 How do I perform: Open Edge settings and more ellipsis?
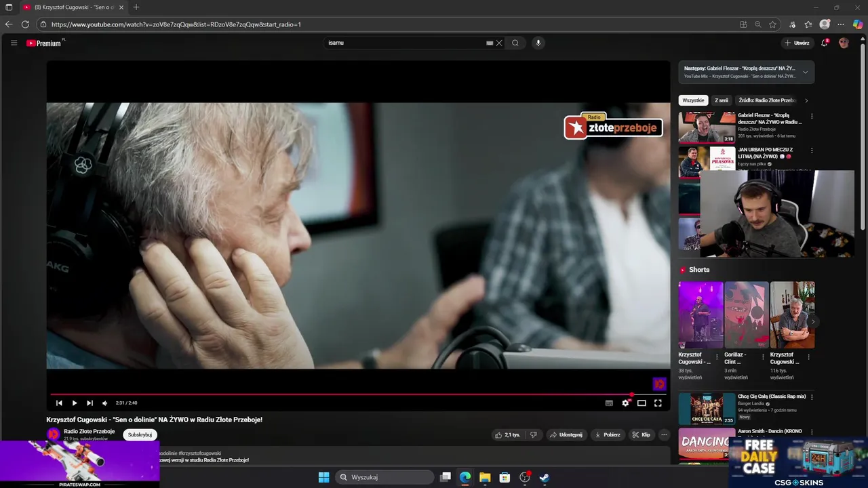[x=842, y=24]
